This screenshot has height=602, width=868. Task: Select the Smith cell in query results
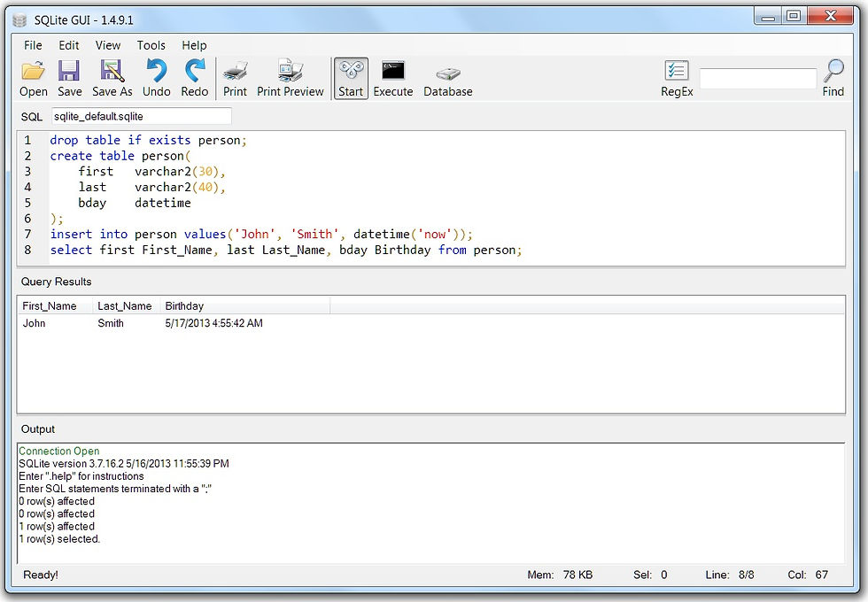[111, 323]
